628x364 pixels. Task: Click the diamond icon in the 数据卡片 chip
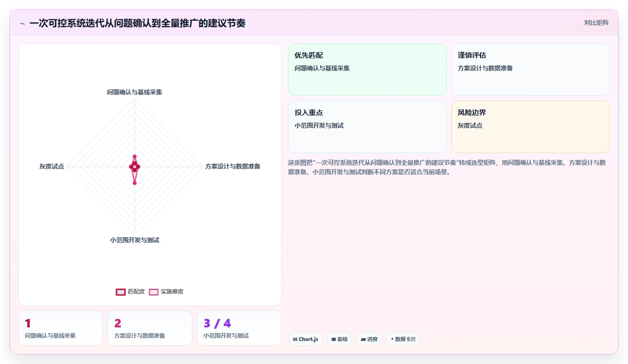(392, 339)
